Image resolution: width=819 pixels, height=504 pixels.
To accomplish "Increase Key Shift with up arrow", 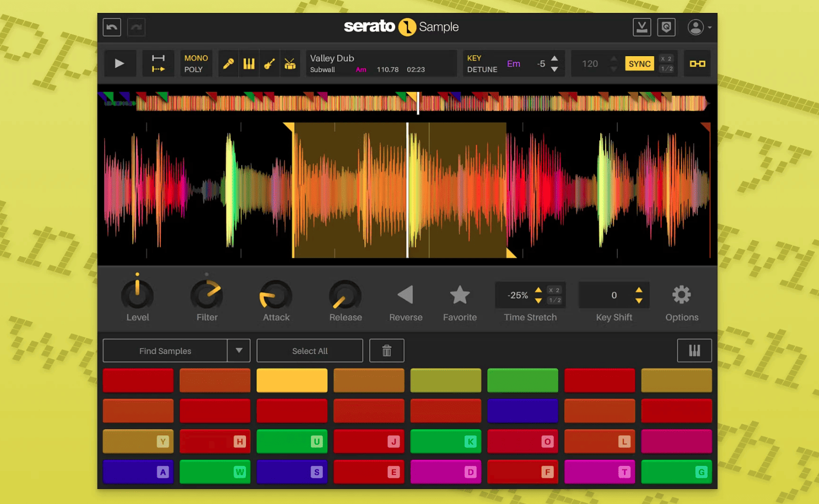I will [639, 290].
